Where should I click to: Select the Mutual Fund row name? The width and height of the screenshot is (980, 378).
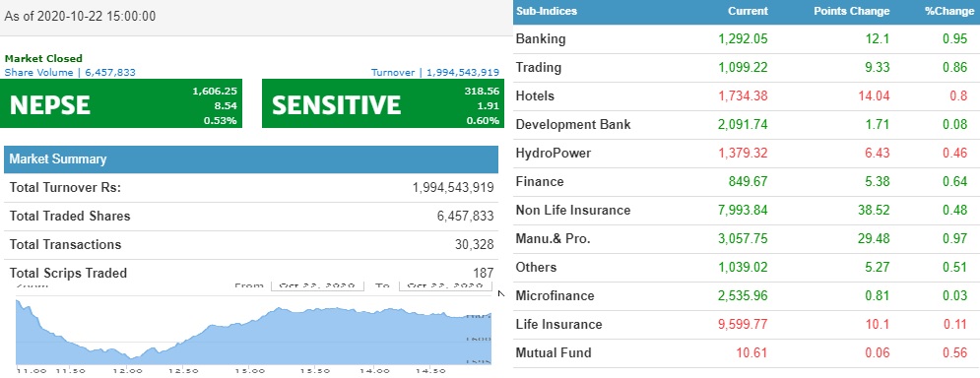(x=554, y=353)
